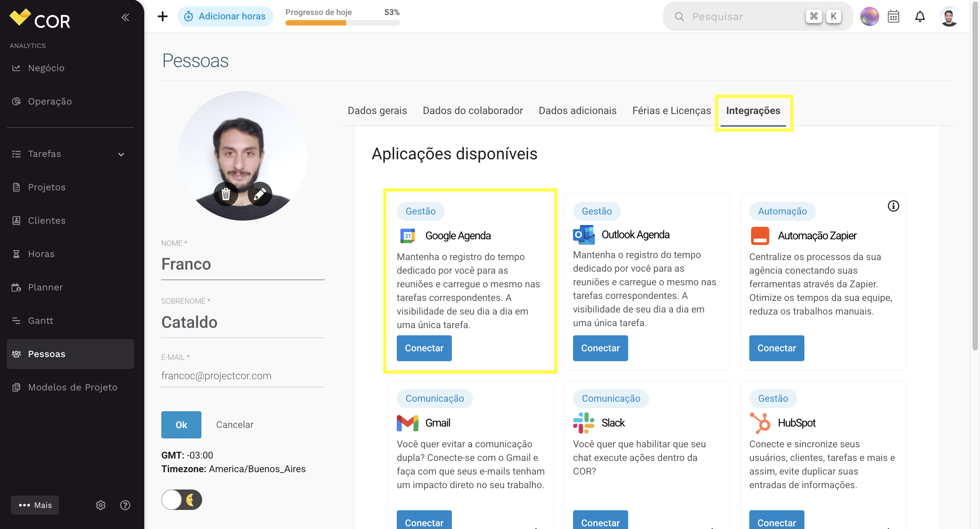This screenshot has height=529, width=980.
Task: Click Cancelar link
Action: click(x=235, y=425)
